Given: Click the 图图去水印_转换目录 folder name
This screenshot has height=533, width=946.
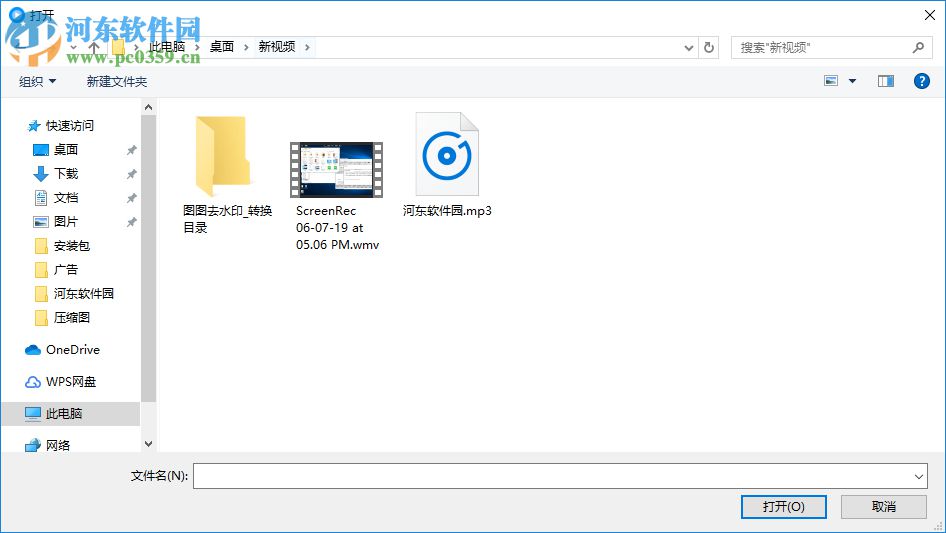Looking at the screenshot, I should (227, 219).
